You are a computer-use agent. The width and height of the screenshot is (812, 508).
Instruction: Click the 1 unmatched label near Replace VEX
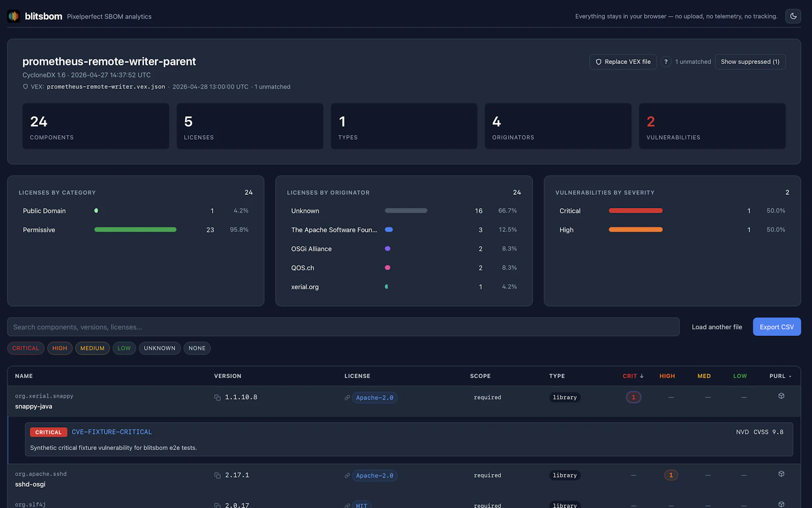tap(693, 62)
